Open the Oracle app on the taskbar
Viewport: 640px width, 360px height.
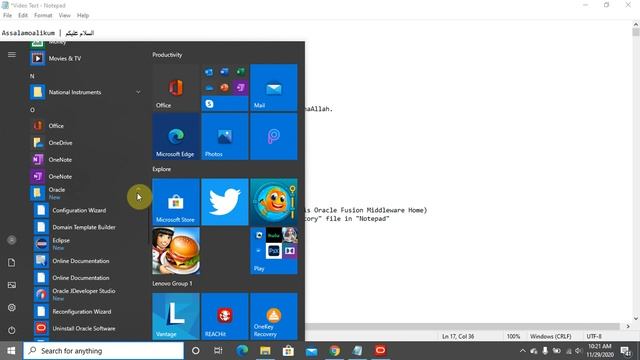(x=380, y=351)
